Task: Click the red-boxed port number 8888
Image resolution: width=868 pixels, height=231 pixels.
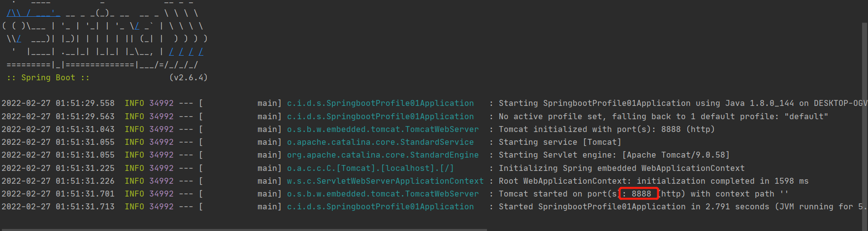Action: [641, 194]
